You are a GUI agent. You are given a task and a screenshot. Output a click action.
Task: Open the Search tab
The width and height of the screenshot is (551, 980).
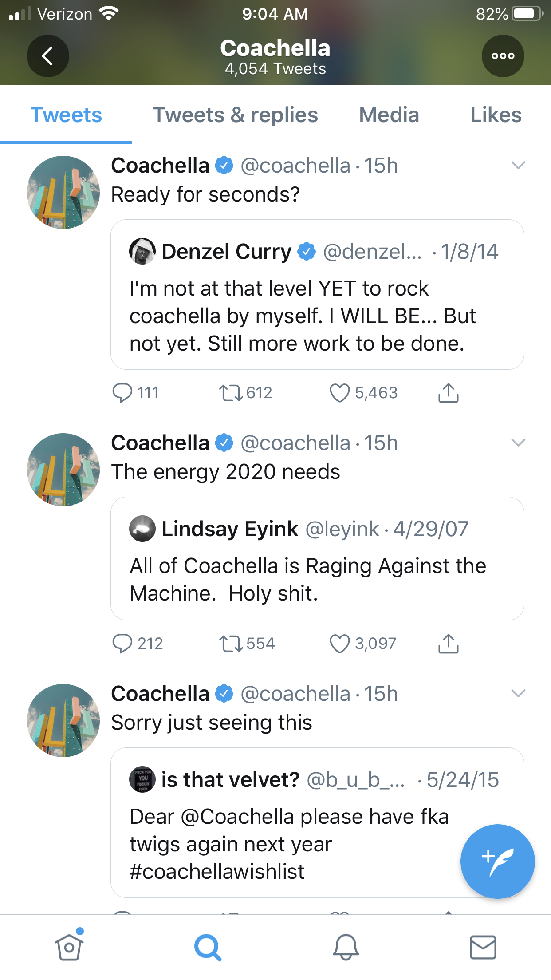207,947
